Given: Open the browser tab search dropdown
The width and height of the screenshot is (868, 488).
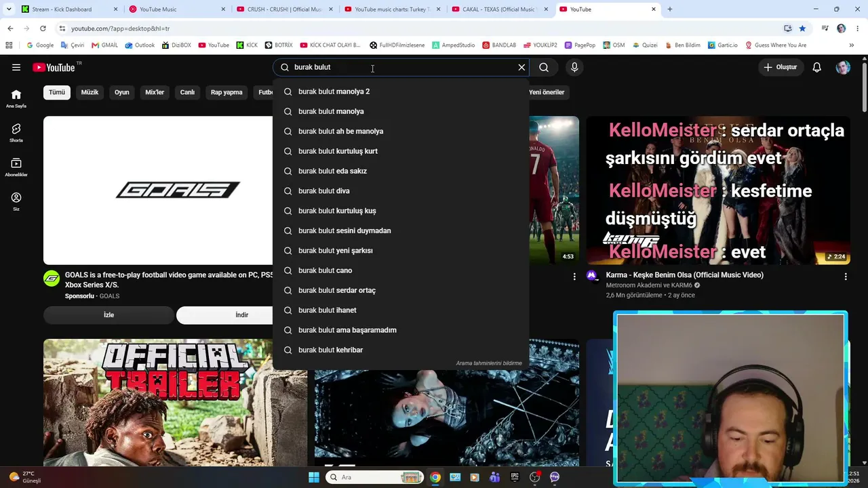Looking at the screenshot, I should [x=8, y=9].
